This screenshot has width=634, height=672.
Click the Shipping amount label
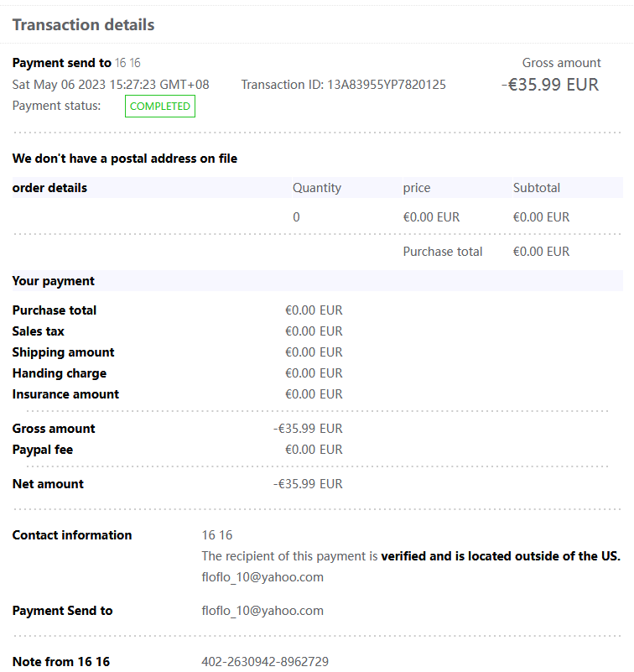click(63, 352)
